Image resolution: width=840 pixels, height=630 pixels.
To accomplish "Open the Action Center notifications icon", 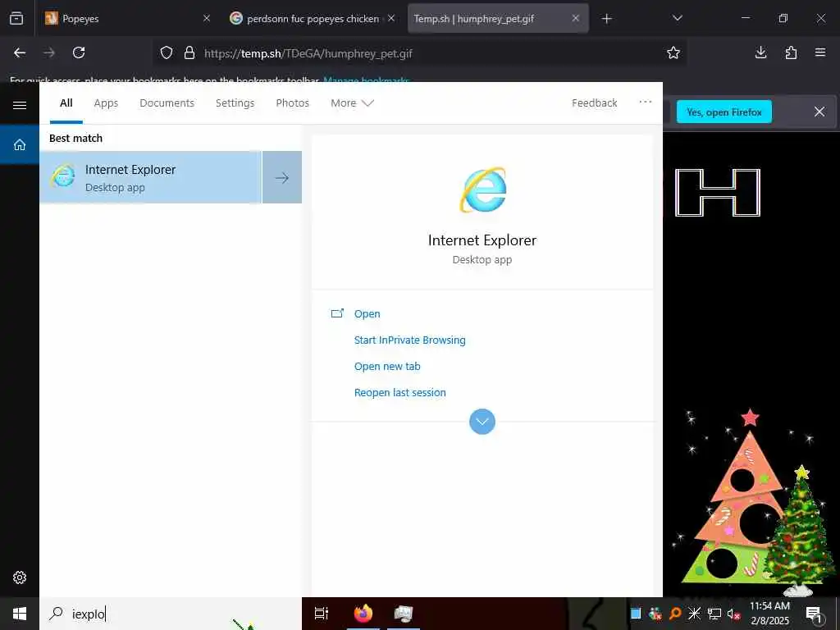I will coord(814,614).
